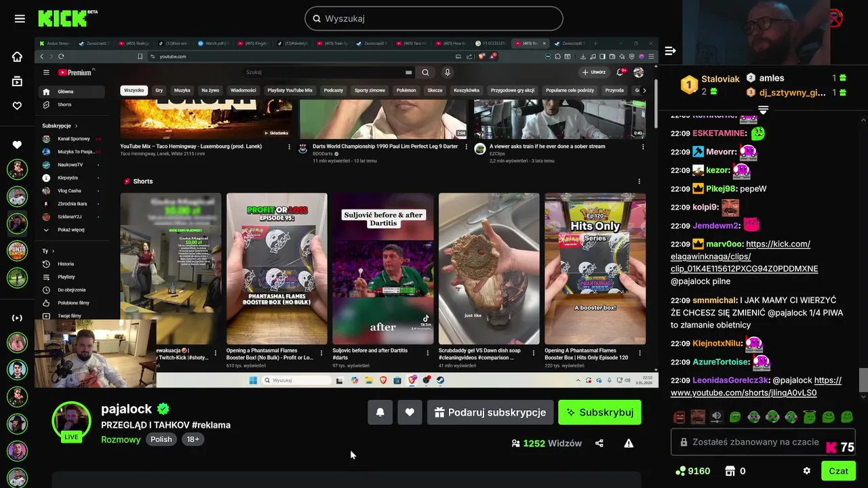
Task: Toggle stream notifications with the bell button
Action: pyautogui.click(x=380, y=412)
